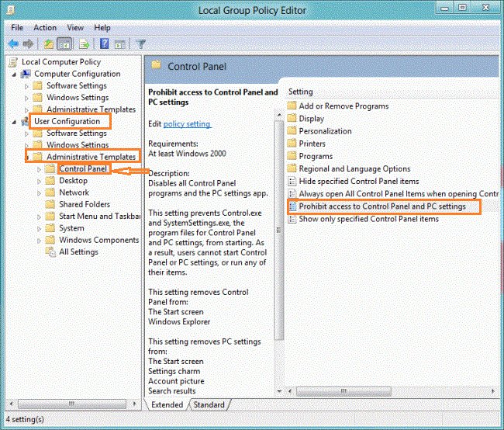The height and width of the screenshot is (430, 504).
Task: Click description pane scroll down arrow
Action: point(279,391)
